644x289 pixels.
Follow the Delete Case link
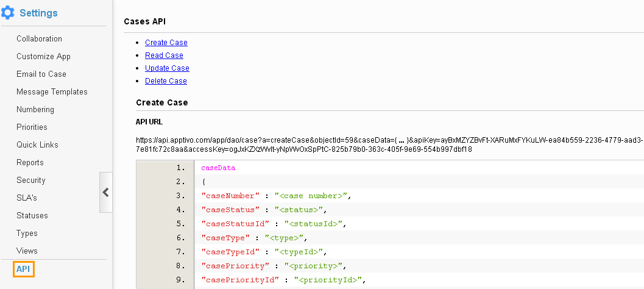pyautogui.click(x=166, y=80)
